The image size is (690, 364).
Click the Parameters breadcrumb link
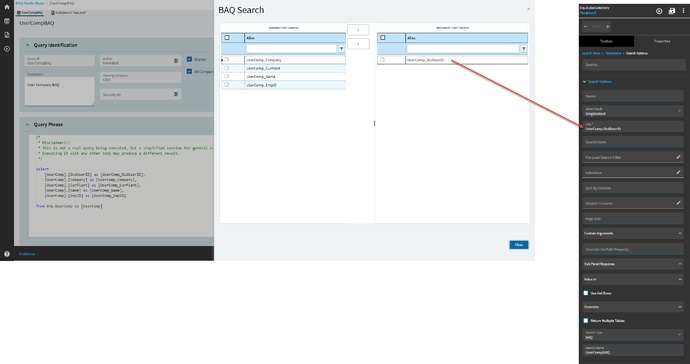[613, 53]
